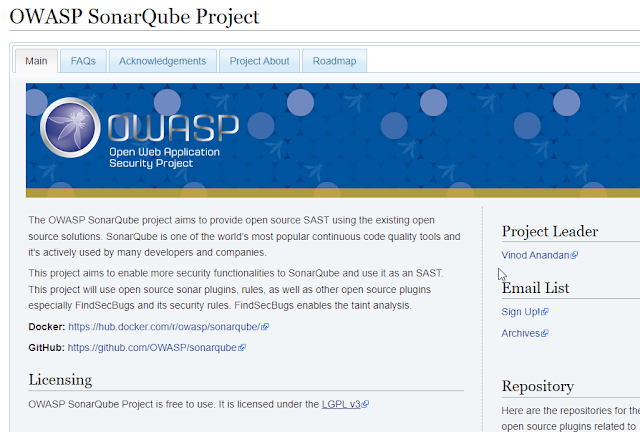Click the Sign Up! email list link

click(520, 312)
